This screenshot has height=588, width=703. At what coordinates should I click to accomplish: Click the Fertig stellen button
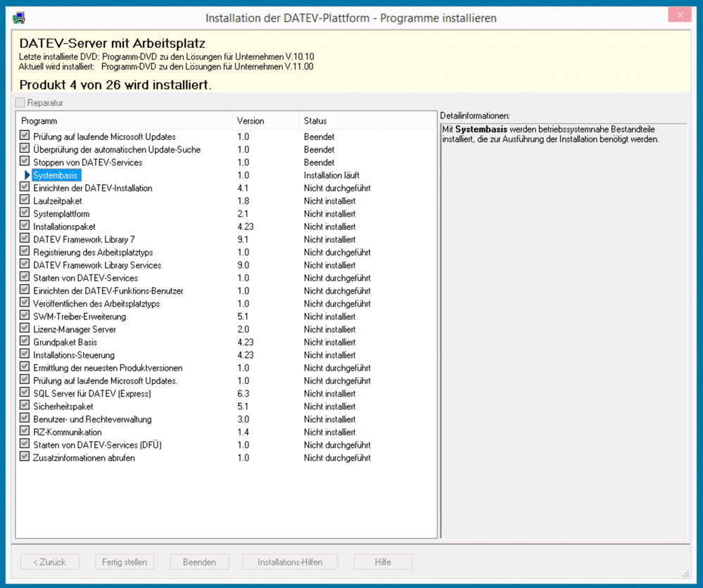[x=125, y=562]
